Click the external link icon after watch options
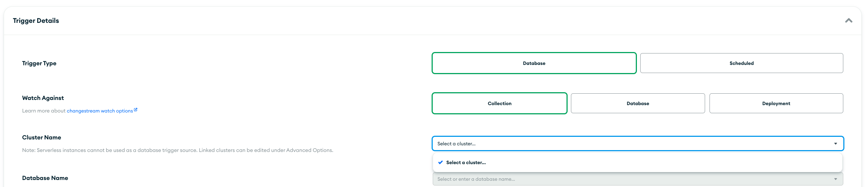 pos(136,110)
